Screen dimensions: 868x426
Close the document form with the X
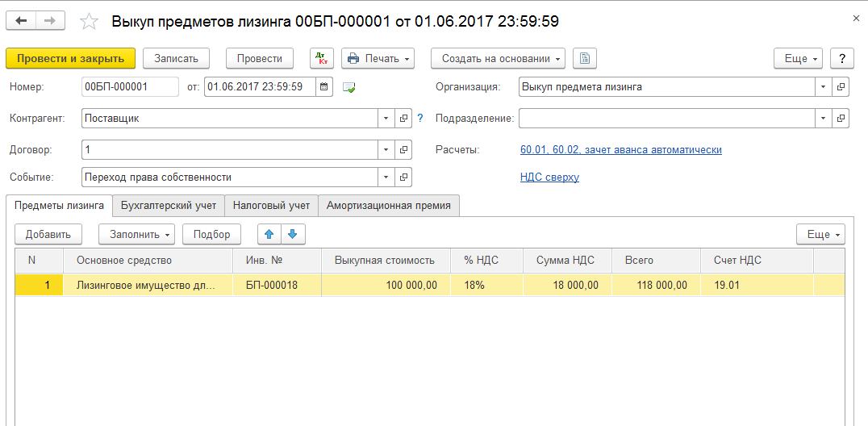pyautogui.click(x=856, y=19)
